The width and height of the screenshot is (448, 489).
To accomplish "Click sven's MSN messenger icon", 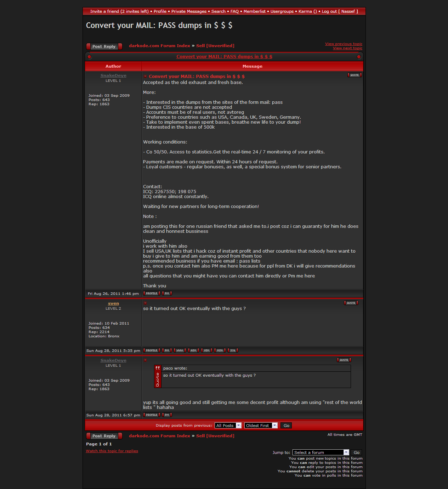I will tap(220, 350).
